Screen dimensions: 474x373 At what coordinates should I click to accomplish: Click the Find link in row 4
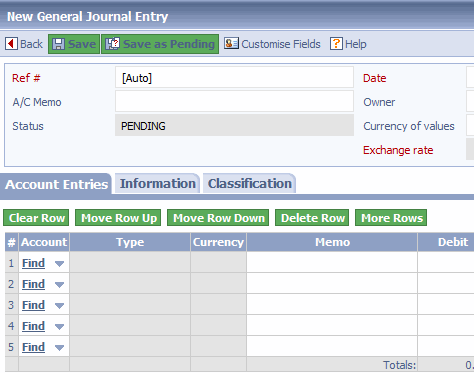coord(33,326)
